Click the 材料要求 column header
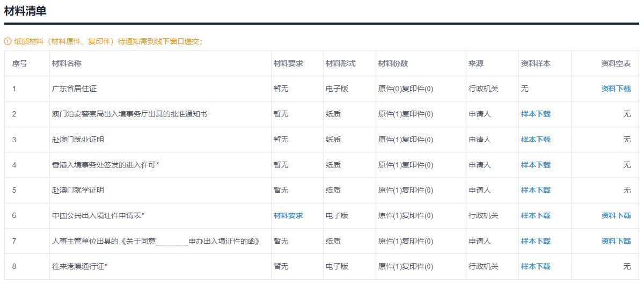 [x=288, y=63]
